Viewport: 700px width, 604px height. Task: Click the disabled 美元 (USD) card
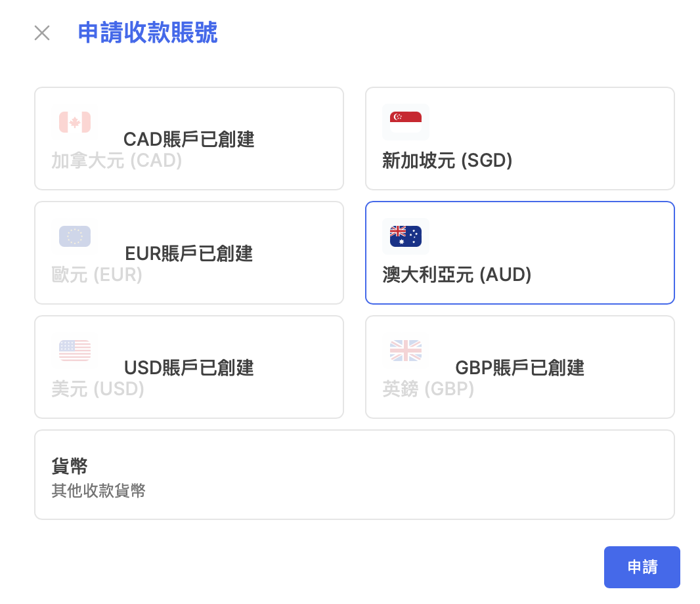(189, 367)
